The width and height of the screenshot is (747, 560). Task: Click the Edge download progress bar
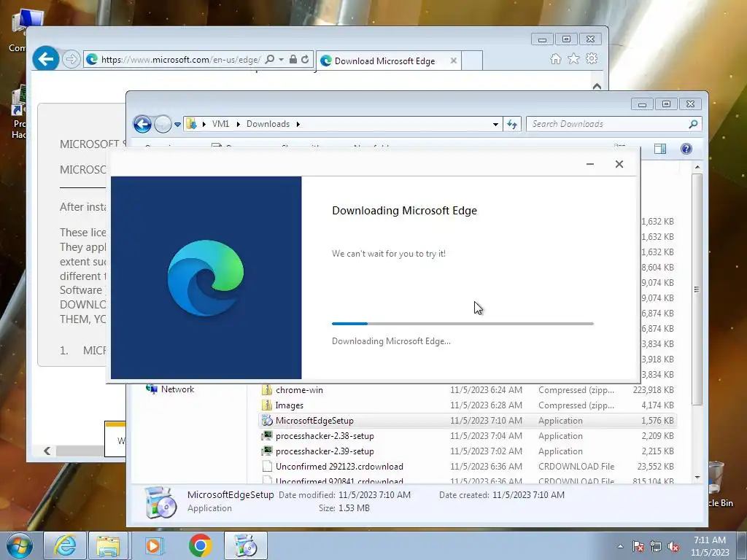point(462,324)
